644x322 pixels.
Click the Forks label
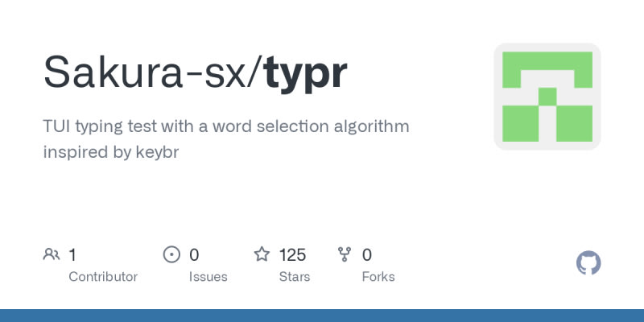pyautogui.click(x=378, y=277)
